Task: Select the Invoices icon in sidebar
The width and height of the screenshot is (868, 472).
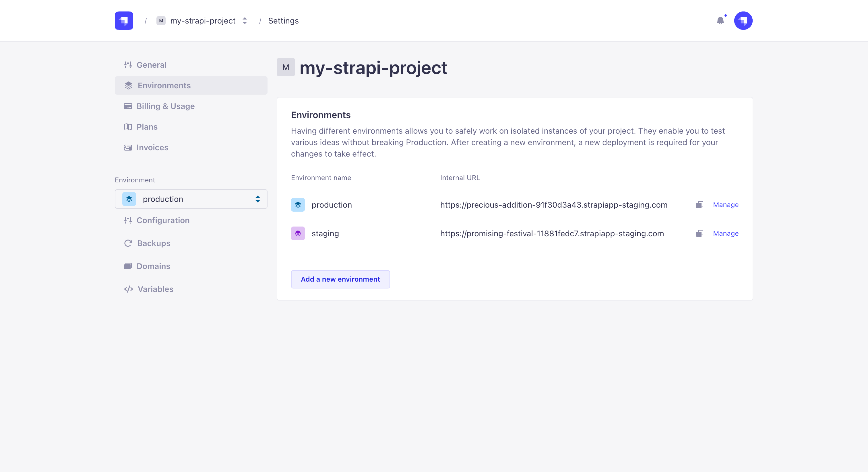Action: pyautogui.click(x=128, y=147)
